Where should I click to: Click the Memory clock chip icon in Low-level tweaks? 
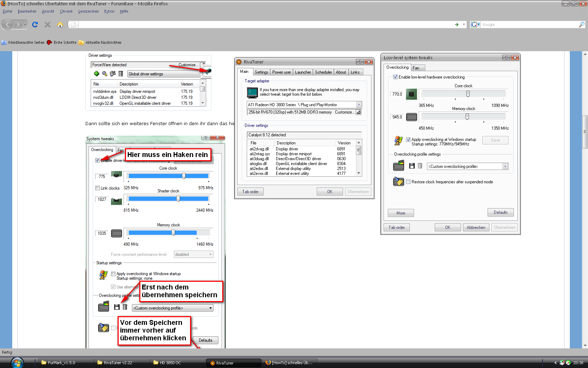(x=411, y=117)
